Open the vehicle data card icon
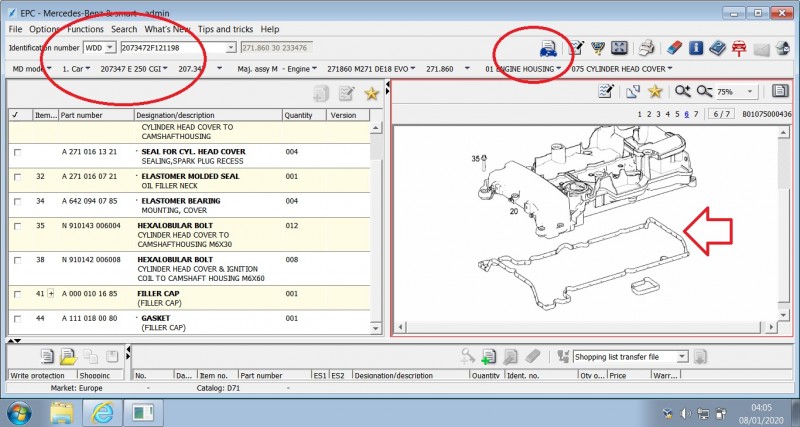800x427 pixels. coord(548,48)
